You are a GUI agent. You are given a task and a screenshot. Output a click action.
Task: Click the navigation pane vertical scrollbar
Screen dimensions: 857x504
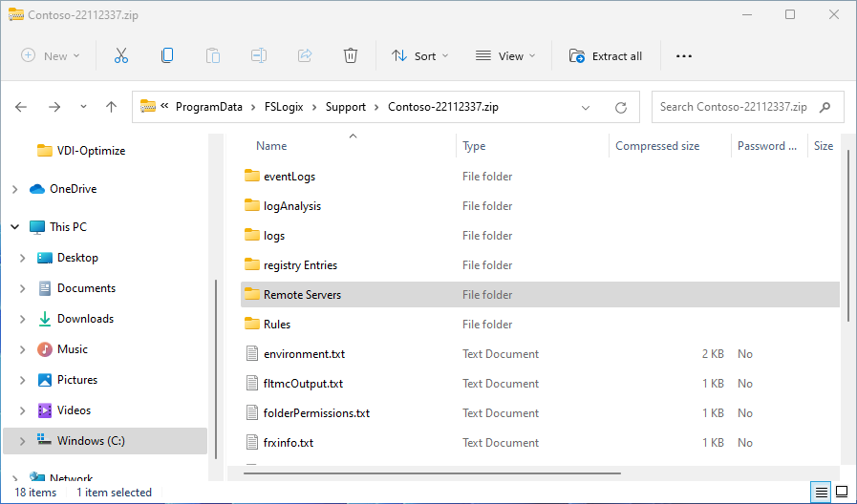[x=217, y=369]
